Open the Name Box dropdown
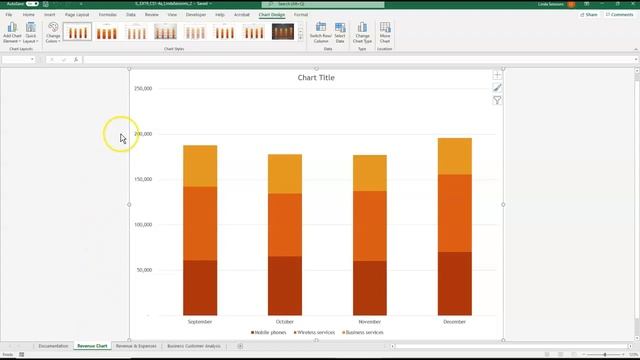Image resolution: width=640 pixels, height=360 pixels. 32,60
